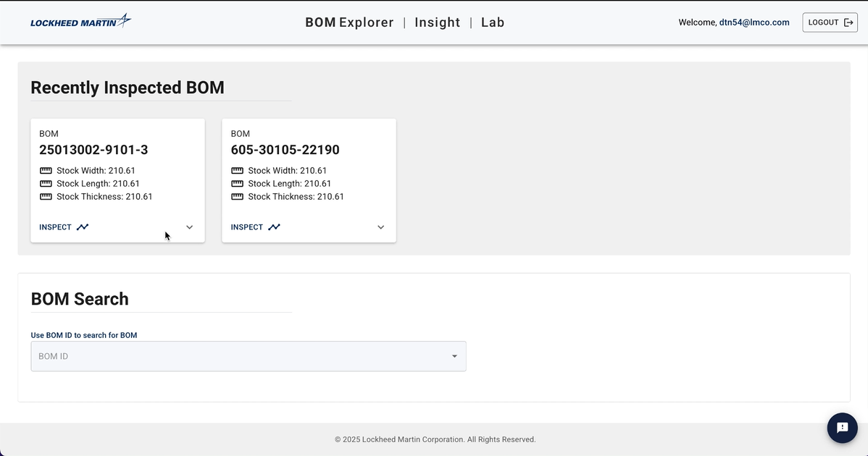Expand the 25013002-9101-3 card chevron

[189, 227]
